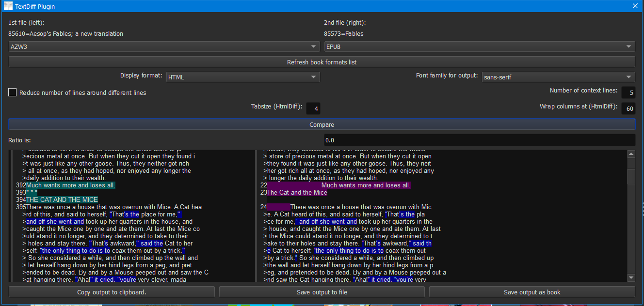Click the Wrap columns at (HtmlDiff) field

pyautogui.click(x=628, y=108)
